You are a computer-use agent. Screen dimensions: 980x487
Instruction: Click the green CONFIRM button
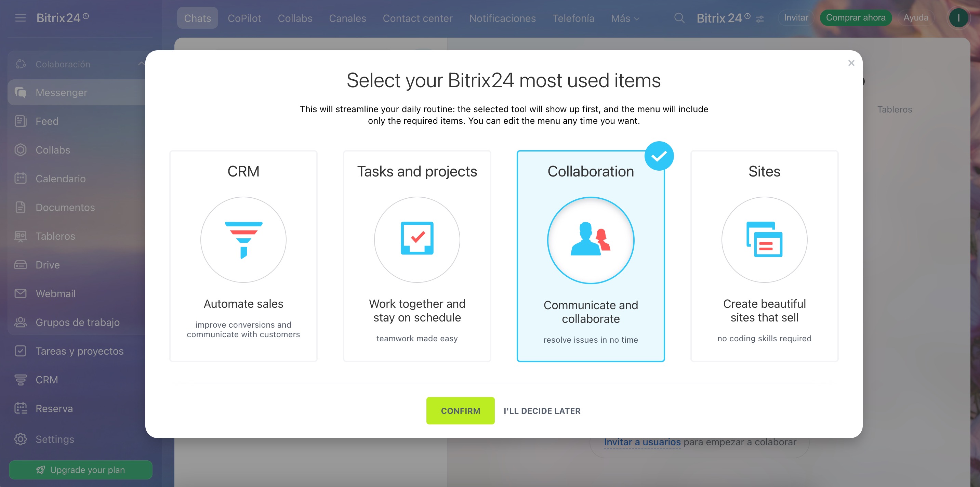coord(460,411)
